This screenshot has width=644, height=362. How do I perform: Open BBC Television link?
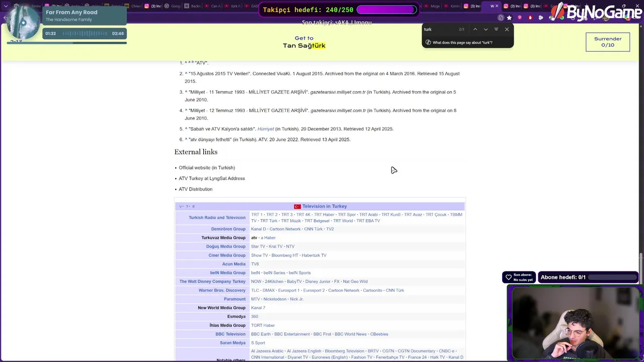coord(230,334)
